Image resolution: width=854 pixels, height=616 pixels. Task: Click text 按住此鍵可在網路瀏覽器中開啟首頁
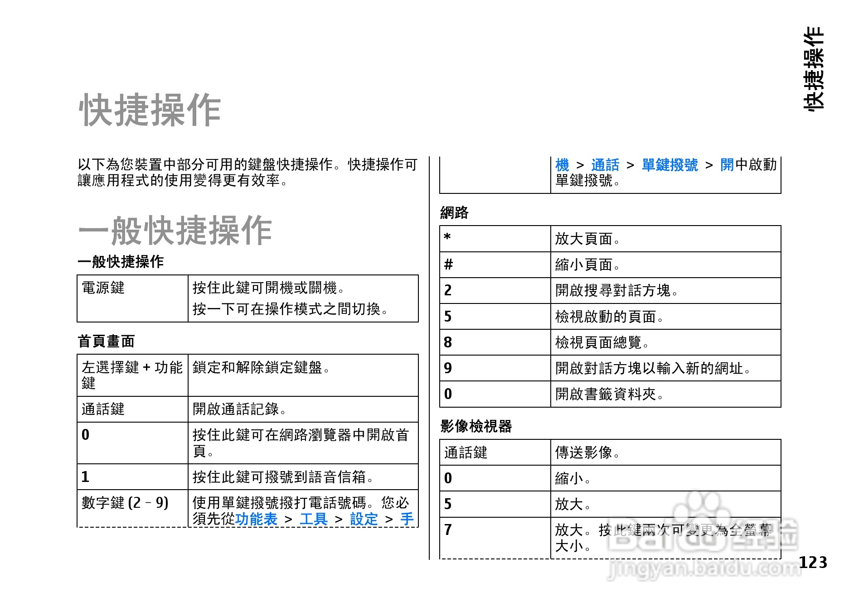(301, 443)
